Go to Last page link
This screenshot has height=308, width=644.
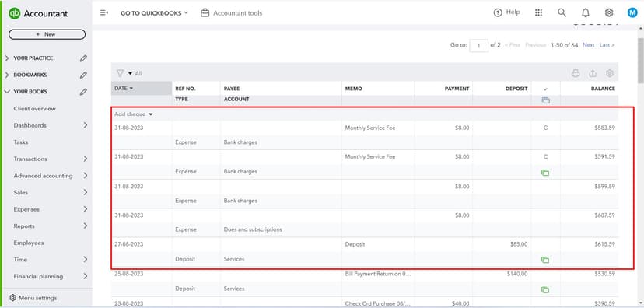click(x=607, y=45)
